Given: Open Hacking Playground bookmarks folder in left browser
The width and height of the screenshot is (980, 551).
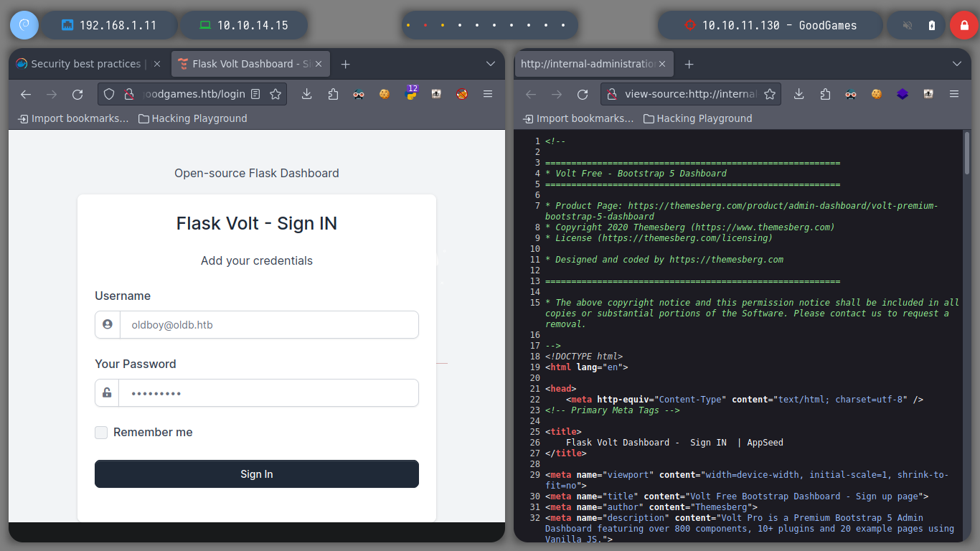Looking at the screenshot, I should pyautogui.click(x=192, y=118).
